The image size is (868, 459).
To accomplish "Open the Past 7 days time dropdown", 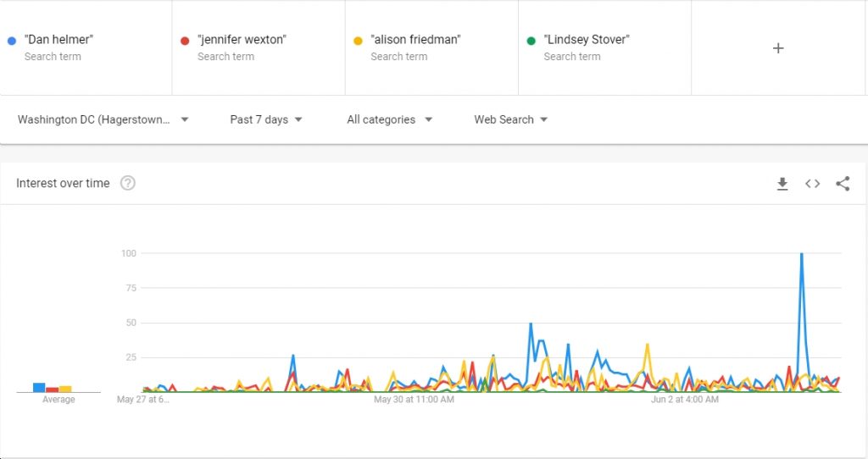I will [x=266, y=119].
